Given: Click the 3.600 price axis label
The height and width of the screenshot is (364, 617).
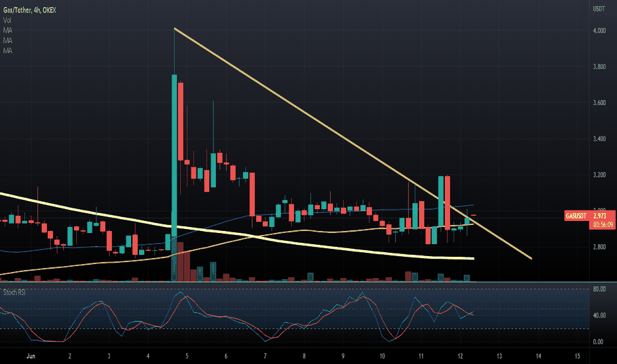Looking at the screenshot, I should point(599,103).
